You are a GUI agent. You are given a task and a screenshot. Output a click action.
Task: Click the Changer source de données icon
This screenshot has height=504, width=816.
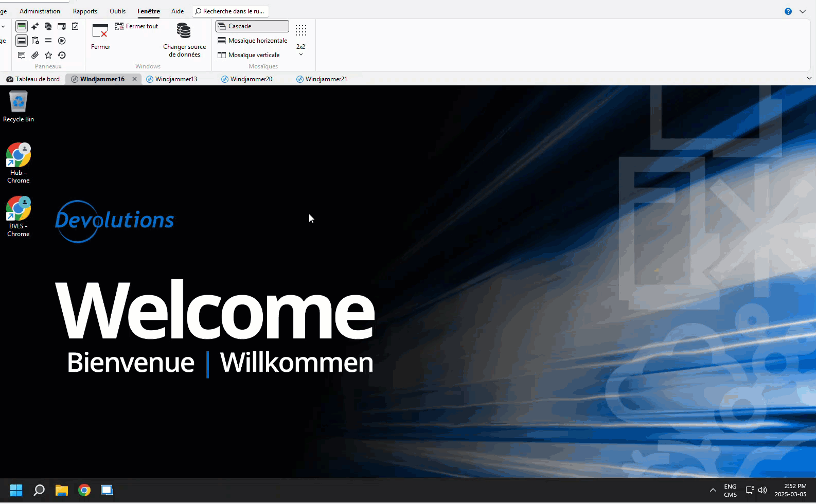pos(184,31)
